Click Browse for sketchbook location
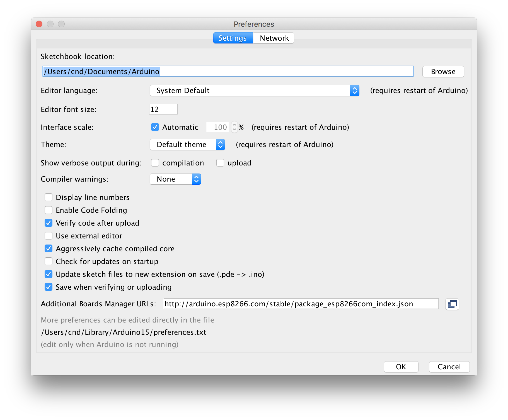The width and height of the screenshot is (508, 420). point(443,72)
